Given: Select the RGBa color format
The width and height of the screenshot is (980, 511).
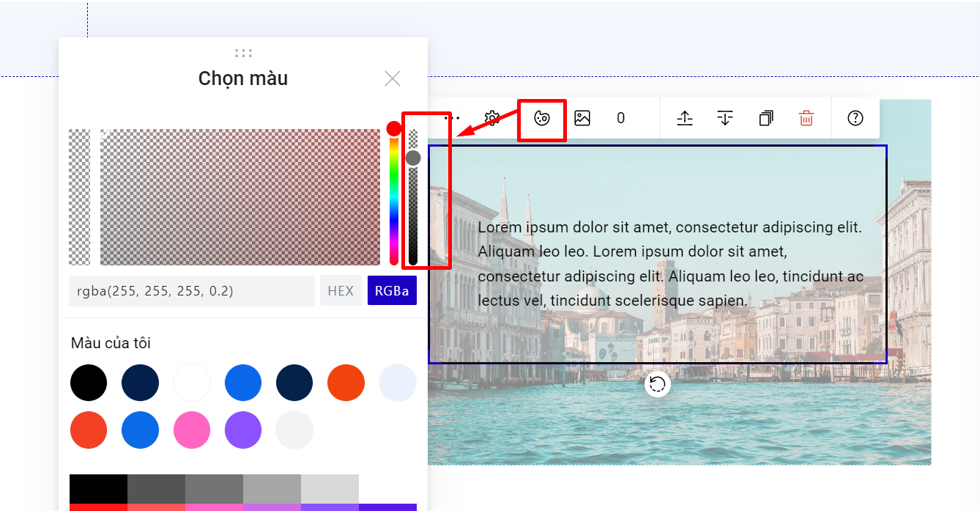Looking at the screenshot, I should pyautogui.click(x=392, y=291).
